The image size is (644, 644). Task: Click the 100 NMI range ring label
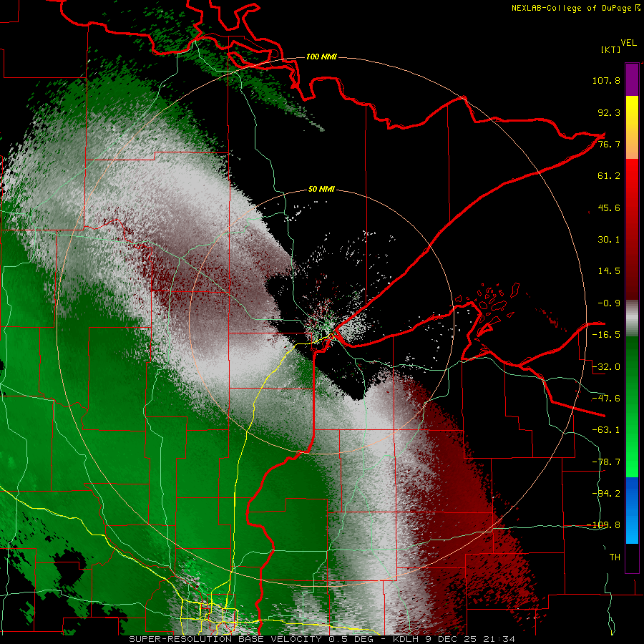pos(321,57)
